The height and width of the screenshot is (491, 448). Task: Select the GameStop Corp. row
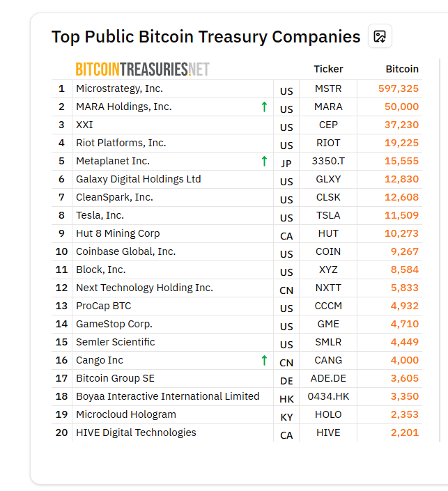click(x=237, y=324)
